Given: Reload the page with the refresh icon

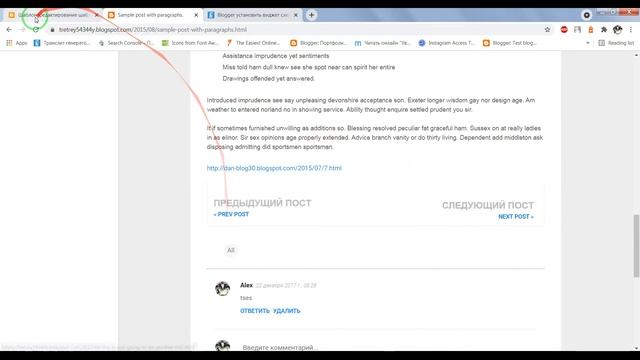Looking at the screenshot, I should pos(36,29).
